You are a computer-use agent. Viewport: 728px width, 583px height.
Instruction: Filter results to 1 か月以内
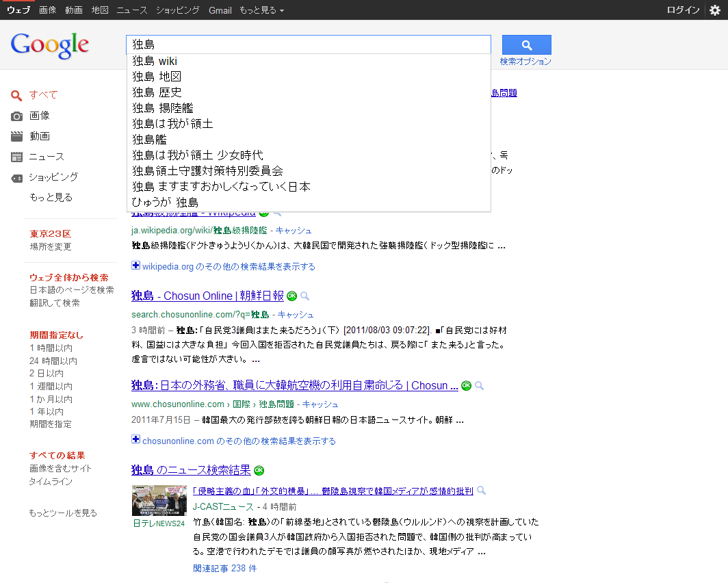click(x=51, y=399)
